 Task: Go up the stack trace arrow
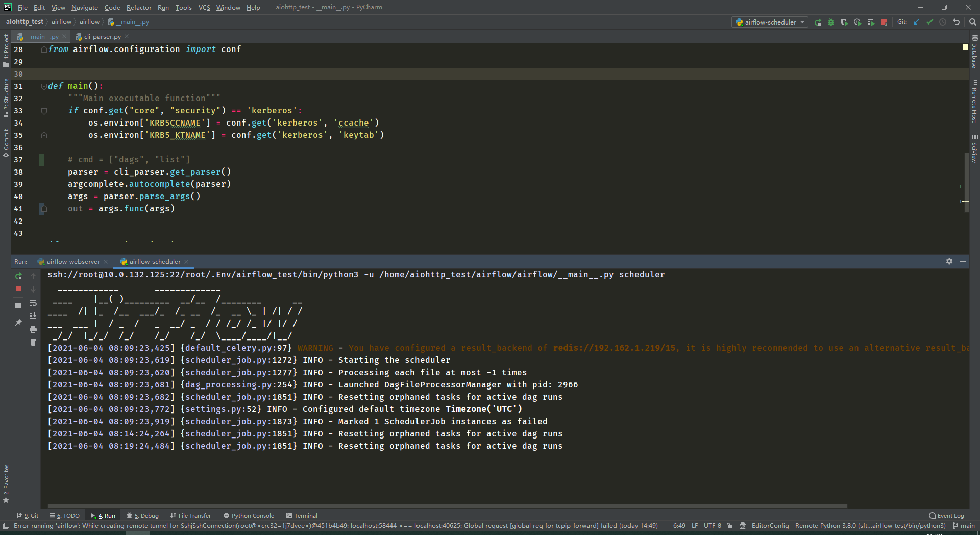33,276
